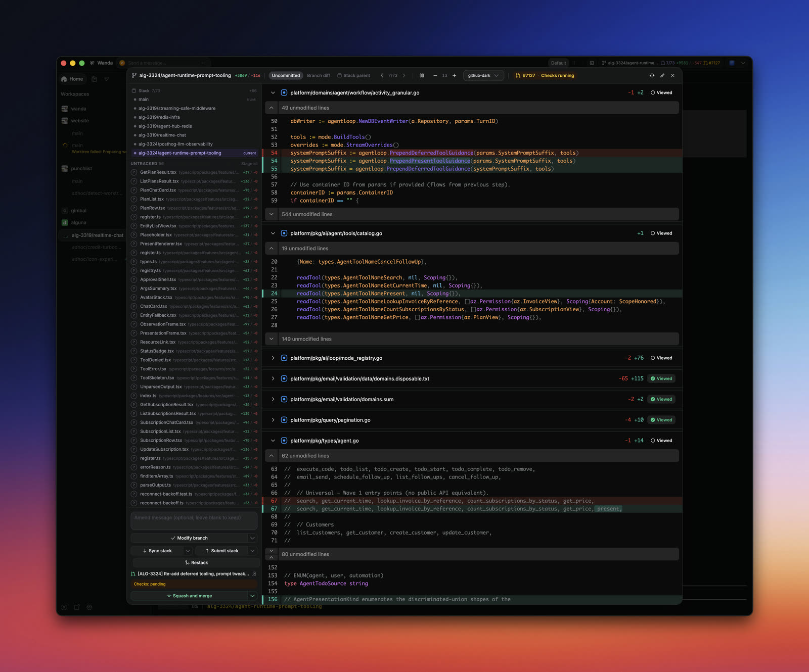
Task: Click status icon for reconnect-backoff.ts
Action: (134, 503)
